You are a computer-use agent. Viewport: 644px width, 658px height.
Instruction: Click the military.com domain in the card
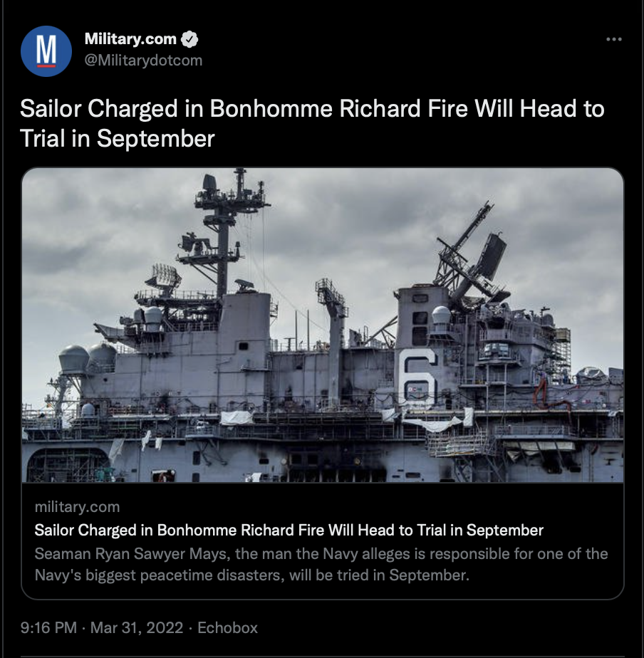(77, 507)
